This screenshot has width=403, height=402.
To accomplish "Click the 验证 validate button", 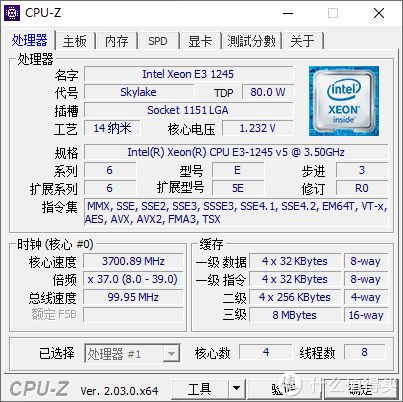I will (x=284, y=388).
